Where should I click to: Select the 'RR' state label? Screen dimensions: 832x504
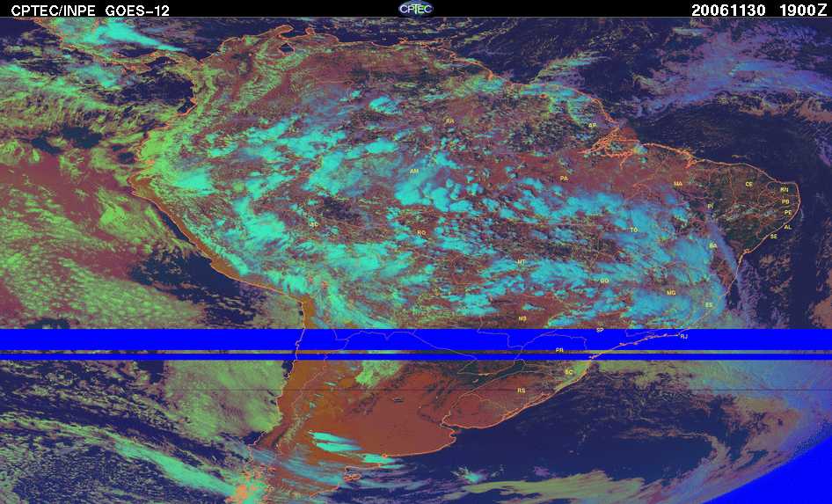[x=450, y=121]
